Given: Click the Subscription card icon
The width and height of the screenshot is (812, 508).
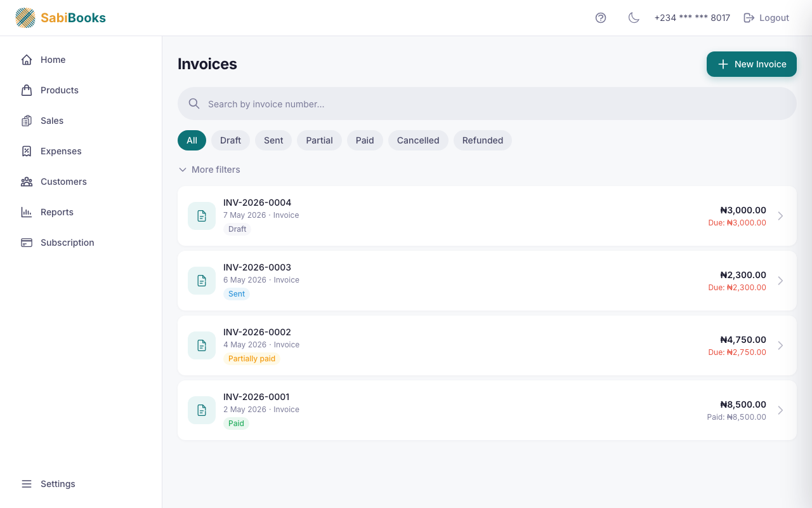Looking at the screenshot, I should [x=27, y=243].
